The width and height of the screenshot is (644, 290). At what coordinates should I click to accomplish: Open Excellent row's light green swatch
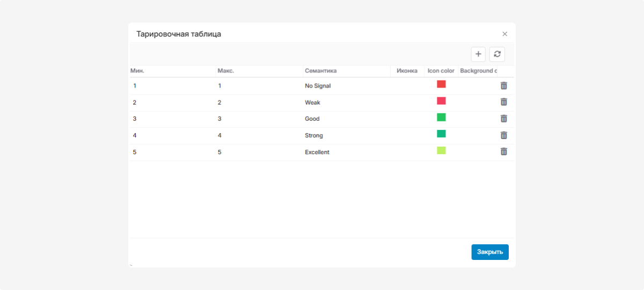441,150
